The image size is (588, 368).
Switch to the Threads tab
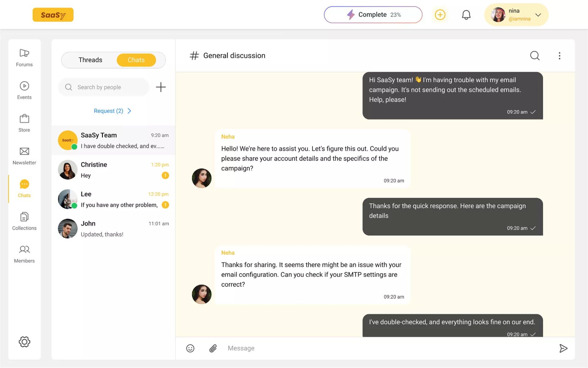pos(90,60)
